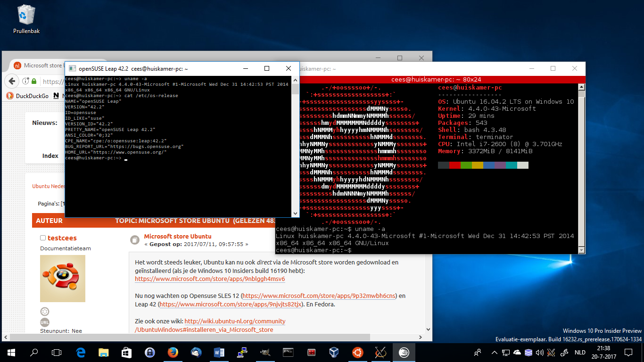Click the Gepost op: 2017/07/11 timestamp
644x362 pixels.
pyautogui.click(x=196, y=245)
